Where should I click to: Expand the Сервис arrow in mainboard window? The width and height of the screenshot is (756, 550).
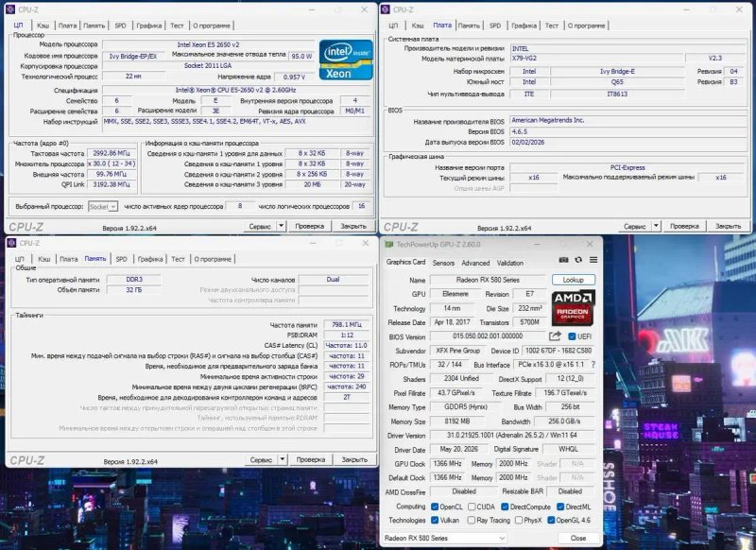click(x=656, y=226)
